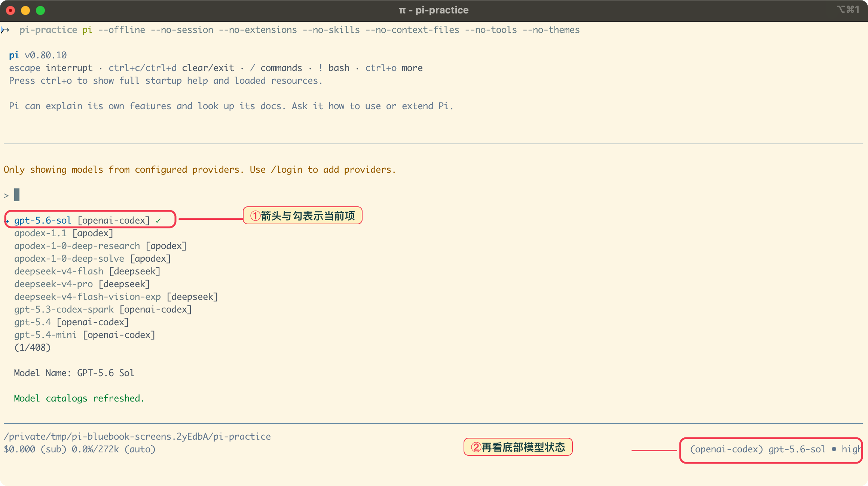The height and width of the screenshot is (486, 868).
Task: Select deepseek-v4-flash-vision-exp model
Action: pyautogui.click(x=116, y=296)
